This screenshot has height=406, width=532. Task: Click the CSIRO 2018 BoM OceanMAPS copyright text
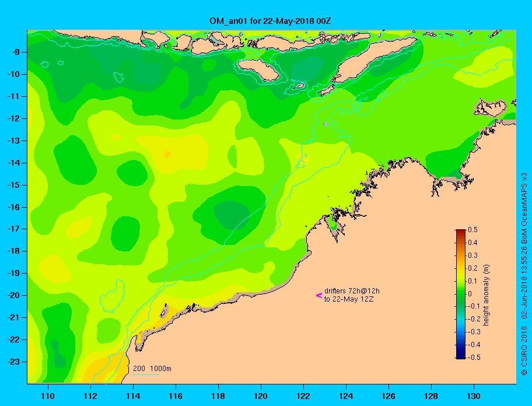point(524,274)
